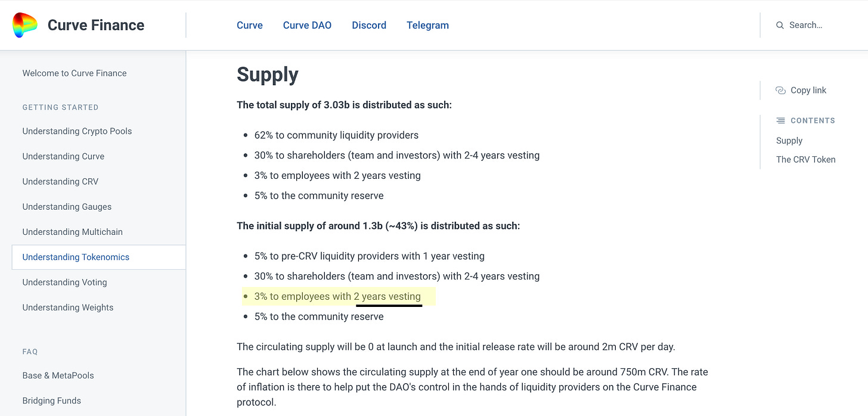Open the Discord header link
The width and height of the screenshot is (868, 416).
pos(369,25)
